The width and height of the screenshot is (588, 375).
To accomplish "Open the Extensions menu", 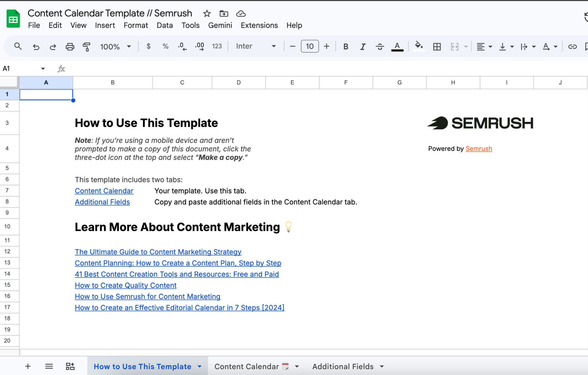I will [x=259, y=25].
